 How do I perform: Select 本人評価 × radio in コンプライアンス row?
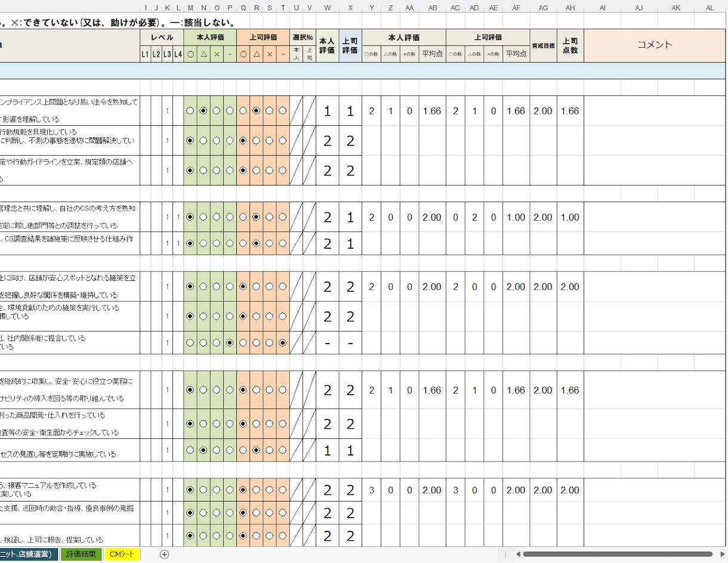coord(217,111)
